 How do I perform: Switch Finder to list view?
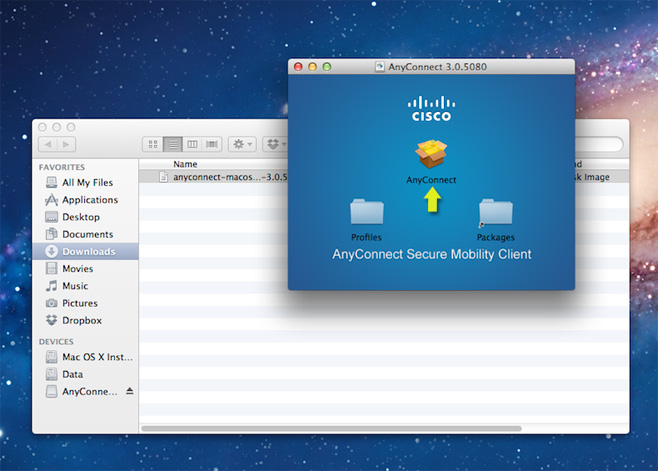tap(172, 145)
